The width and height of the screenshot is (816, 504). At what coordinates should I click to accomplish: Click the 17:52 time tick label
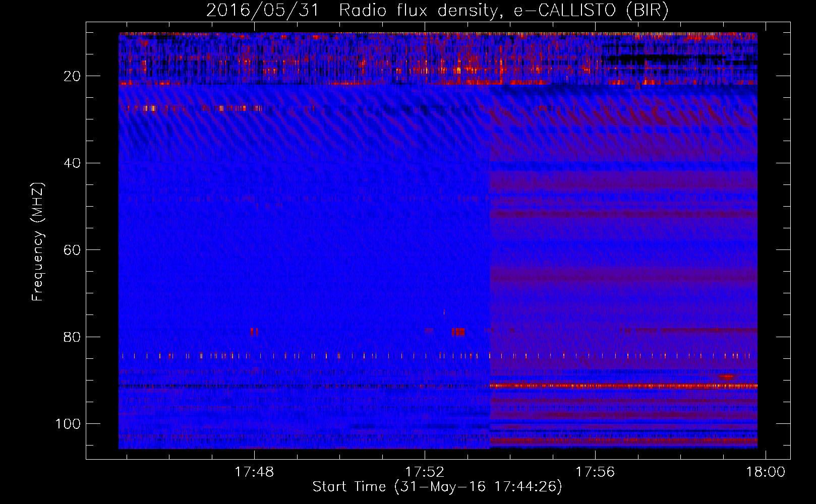point(425,472)
